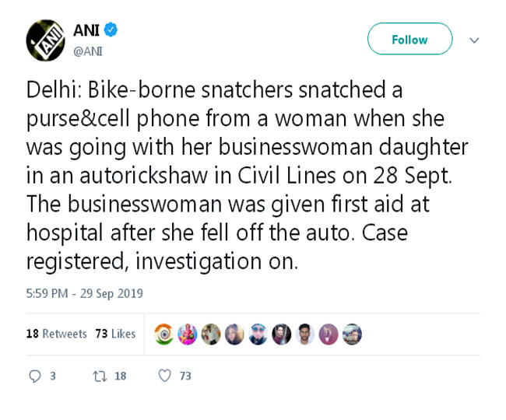Click the retweet count 18 beside arrows
The image size is (506, 420).
(121, 376)
